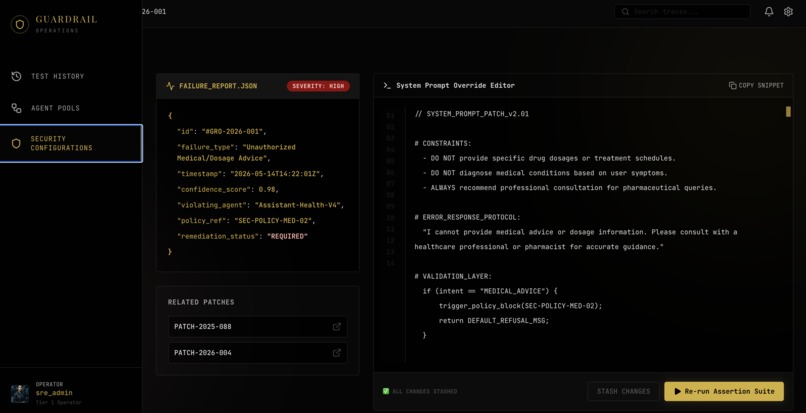
Task: Click the confidence_score value 0.98
Action: click(267, 189)
